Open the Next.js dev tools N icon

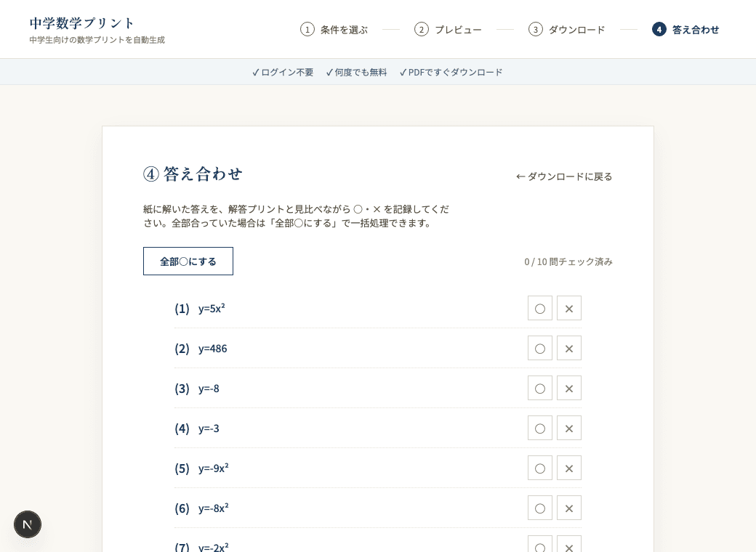pos(28,524)
